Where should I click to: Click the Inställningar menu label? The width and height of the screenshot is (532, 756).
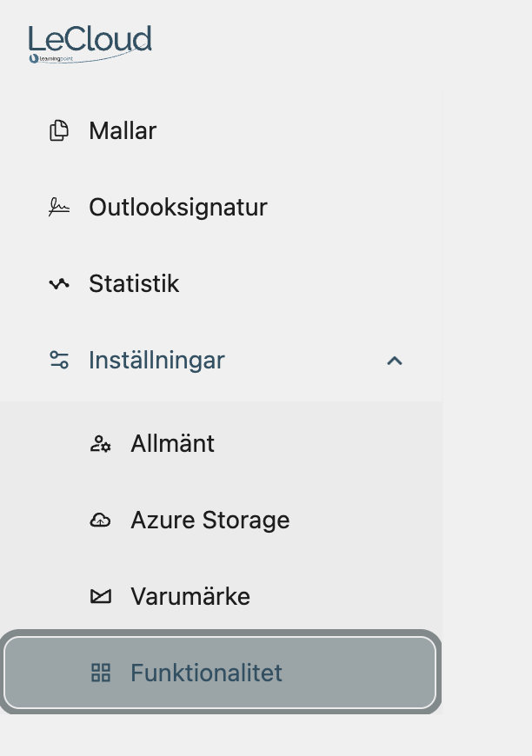[156, 360]
